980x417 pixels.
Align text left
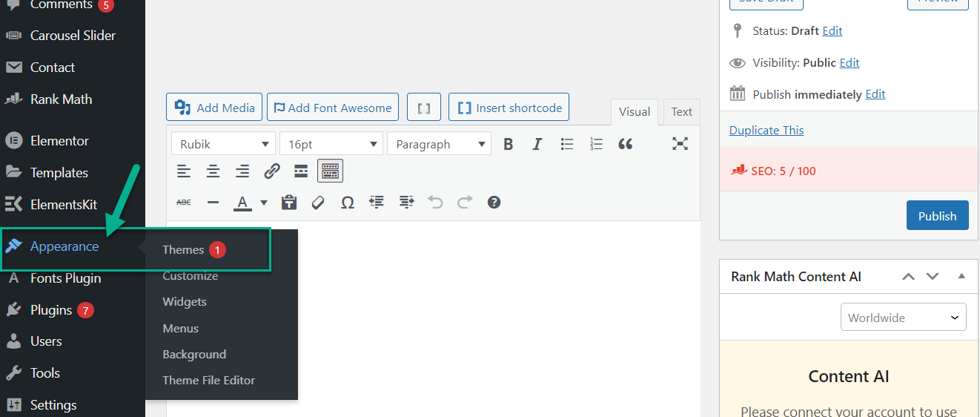click(184, 171)
